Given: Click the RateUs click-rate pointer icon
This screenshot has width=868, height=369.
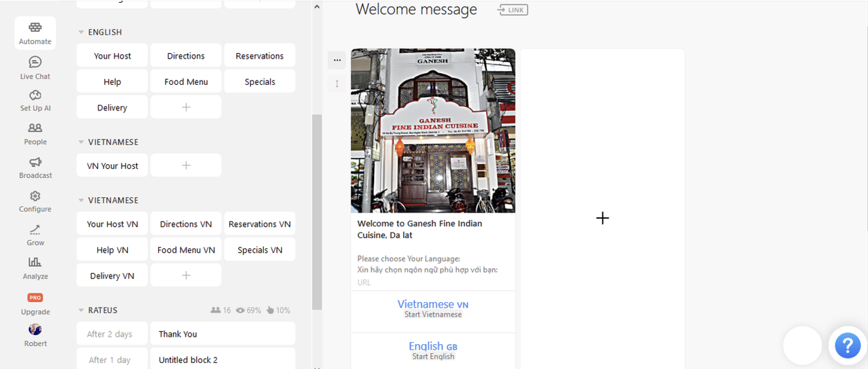Looking at the screenshot, I should click(270, 310).
